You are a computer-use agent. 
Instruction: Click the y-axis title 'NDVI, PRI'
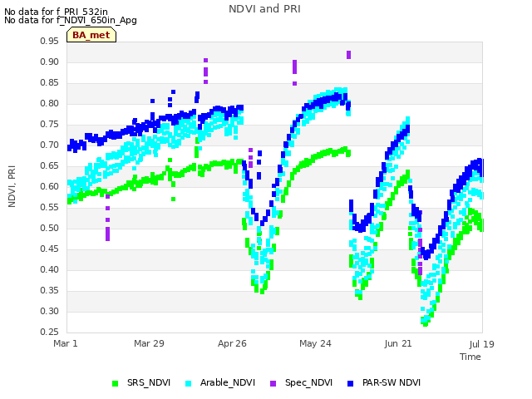tap(12, 186)
